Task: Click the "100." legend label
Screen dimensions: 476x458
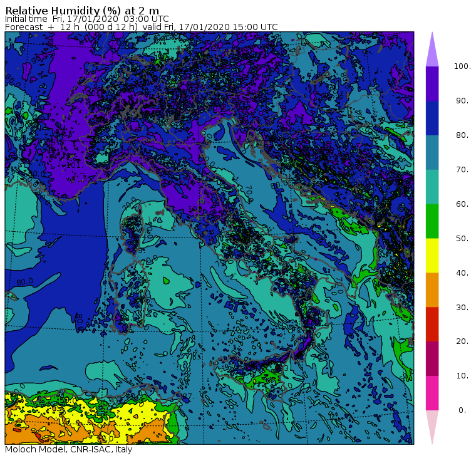Action: (462, 66)
